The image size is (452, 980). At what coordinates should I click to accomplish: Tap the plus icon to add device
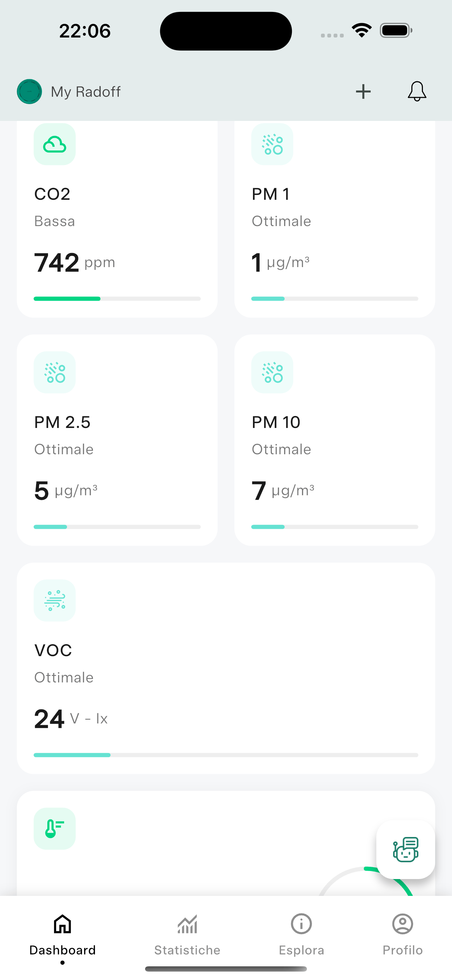tap(363, 92)
